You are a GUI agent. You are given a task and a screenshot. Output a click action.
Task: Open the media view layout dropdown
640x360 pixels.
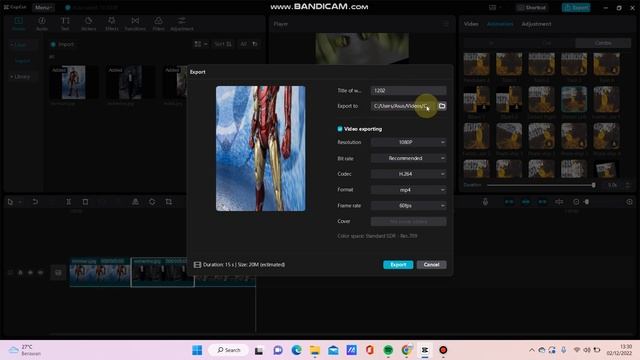click(201, 44)
